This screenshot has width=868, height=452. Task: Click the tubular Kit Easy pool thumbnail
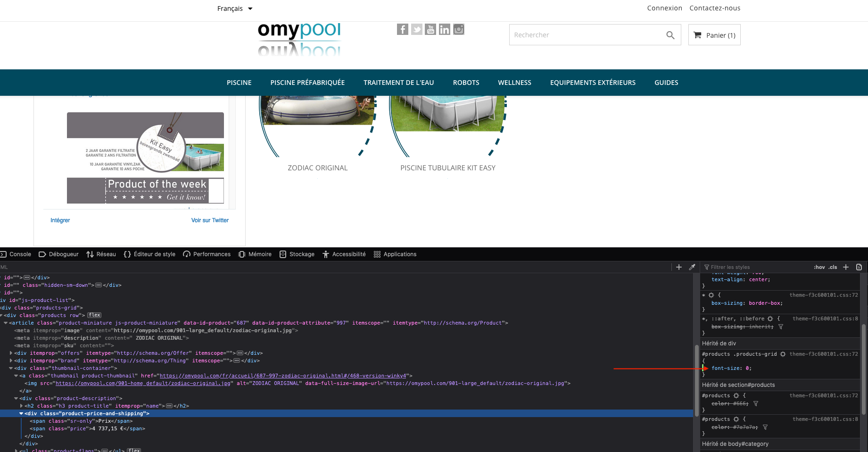click(448, 126)
